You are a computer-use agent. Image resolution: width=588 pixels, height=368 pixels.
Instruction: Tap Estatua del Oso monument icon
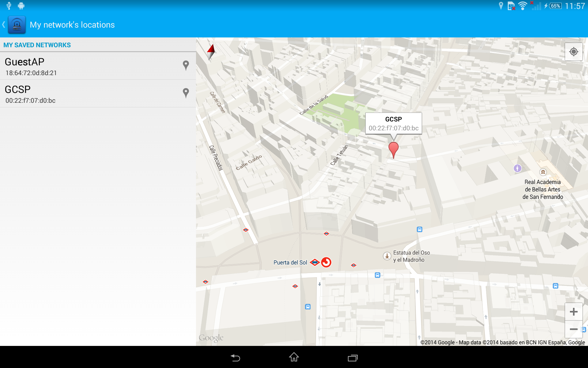point(387,256)
